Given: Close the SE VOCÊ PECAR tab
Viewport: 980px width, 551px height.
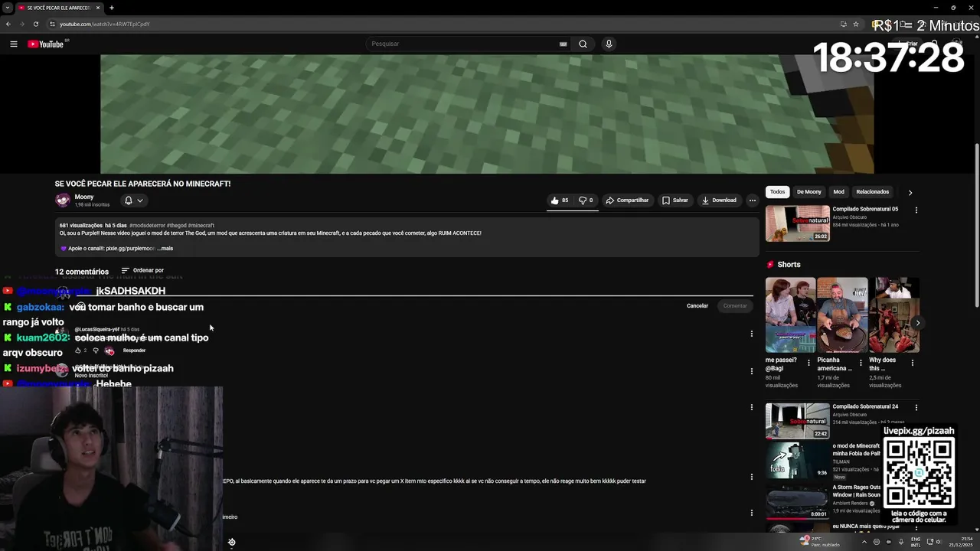Looking at the screenshot, I should (x=98, y=8).
